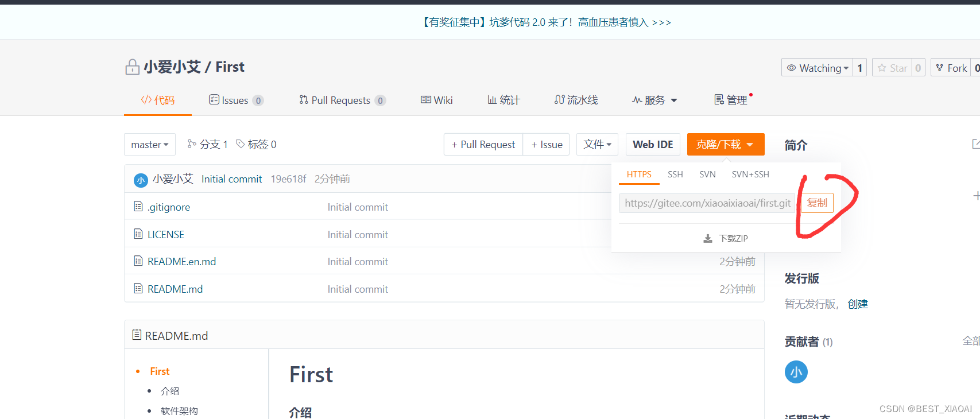Open contributor avatar under 贡献者
The width and height of the screenshot is (980, 419).
[796, 372]
